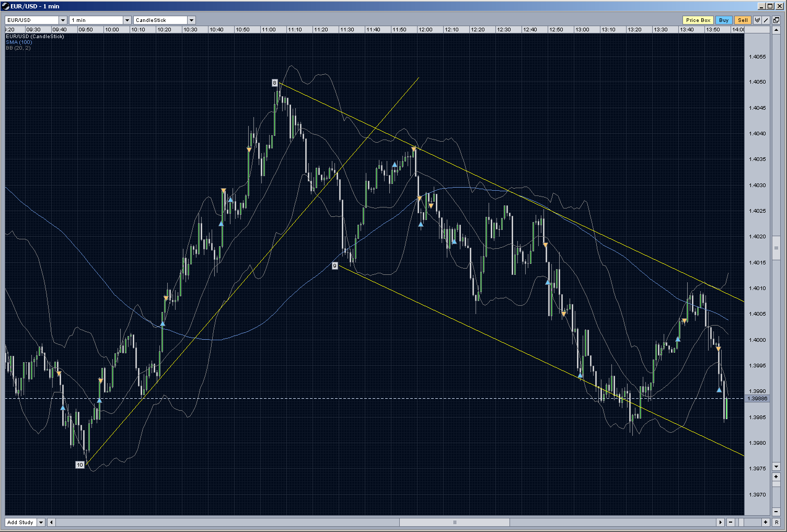Click the 1.39886 current price label

[757, 399]
